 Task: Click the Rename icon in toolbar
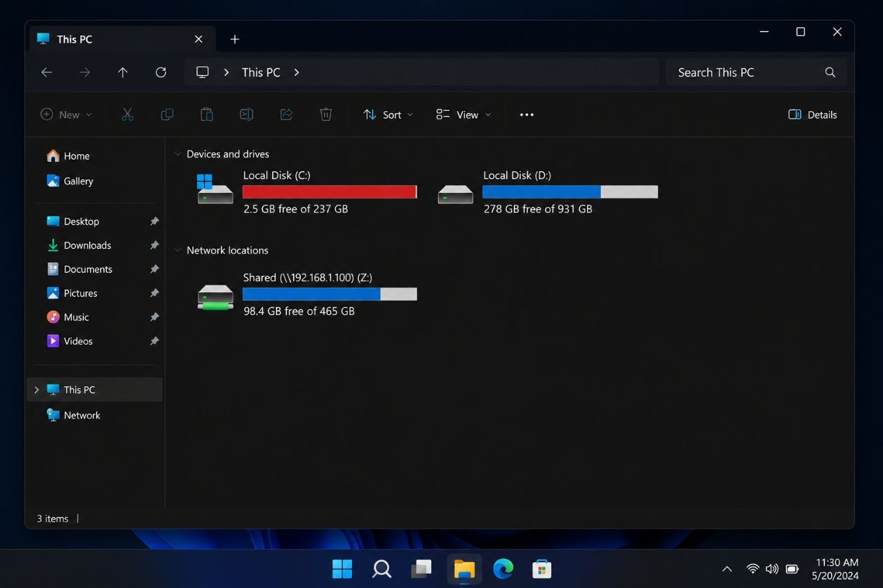[246, 114]
